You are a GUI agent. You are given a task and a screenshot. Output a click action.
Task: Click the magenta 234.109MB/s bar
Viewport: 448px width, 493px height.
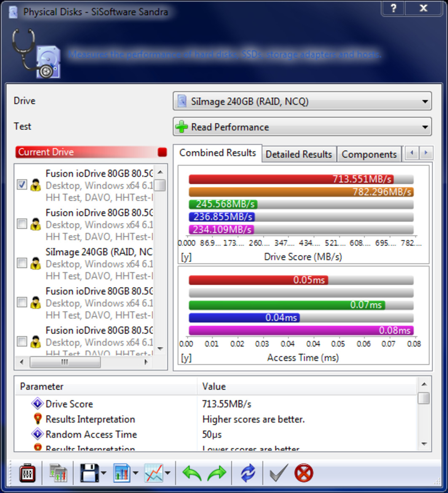222,229
